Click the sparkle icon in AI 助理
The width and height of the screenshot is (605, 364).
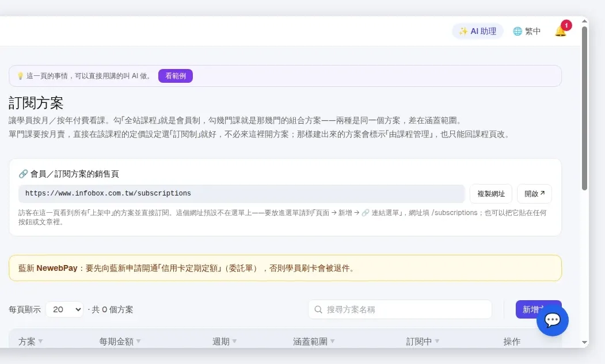[463, 31]
